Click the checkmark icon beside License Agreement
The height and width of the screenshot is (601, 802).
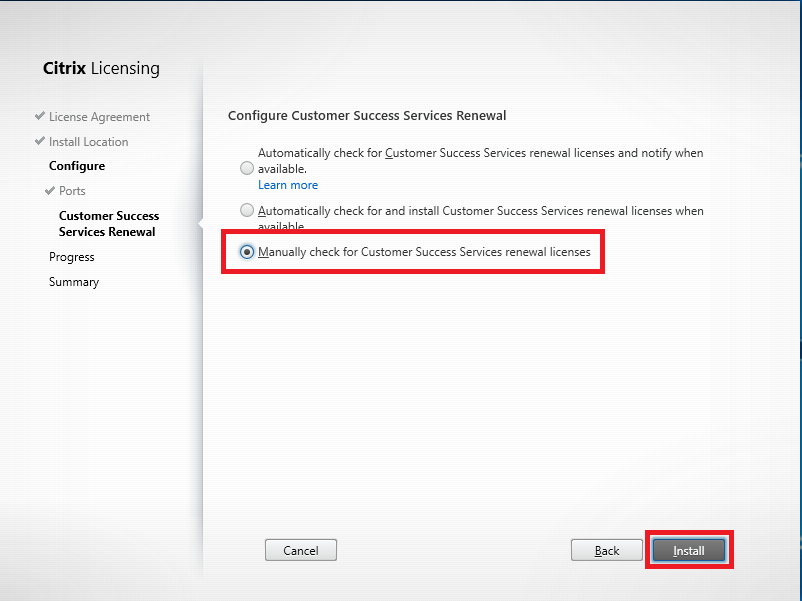pos(39,117)
